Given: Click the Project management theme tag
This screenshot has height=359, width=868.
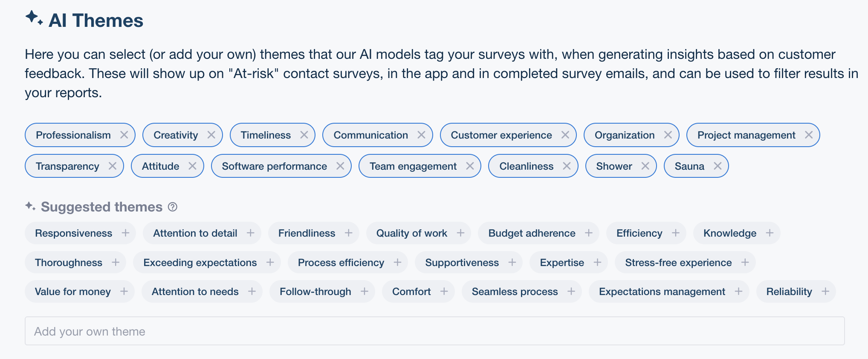Looking at the screenshot, I should (753, 135).
